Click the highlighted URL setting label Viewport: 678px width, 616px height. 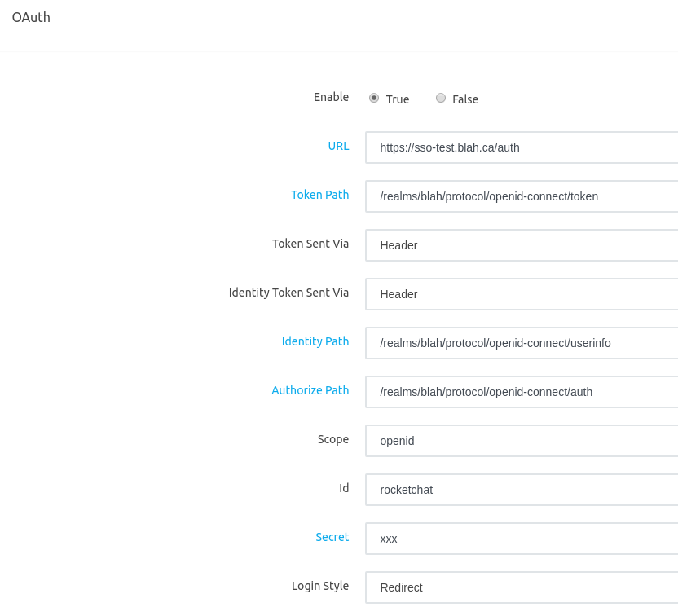tap(338, 146)
